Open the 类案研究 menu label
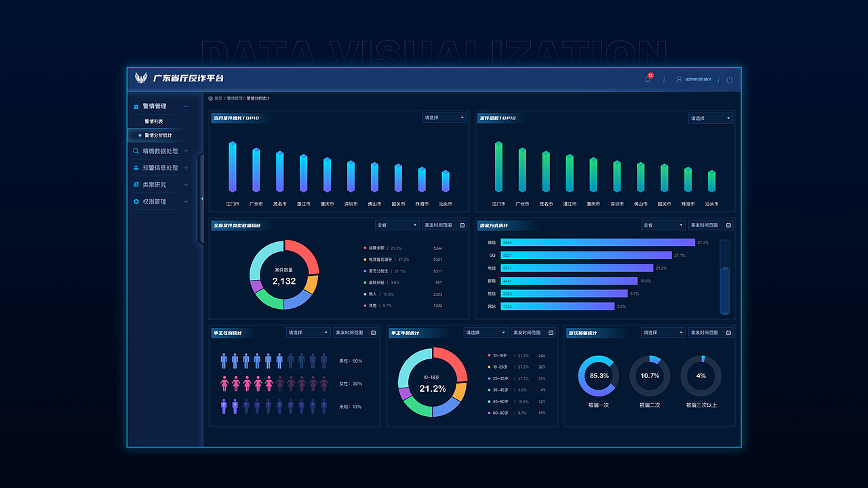The width and height of the screenshot is (868, 488). pyautogui.click(x=154, y=184)
